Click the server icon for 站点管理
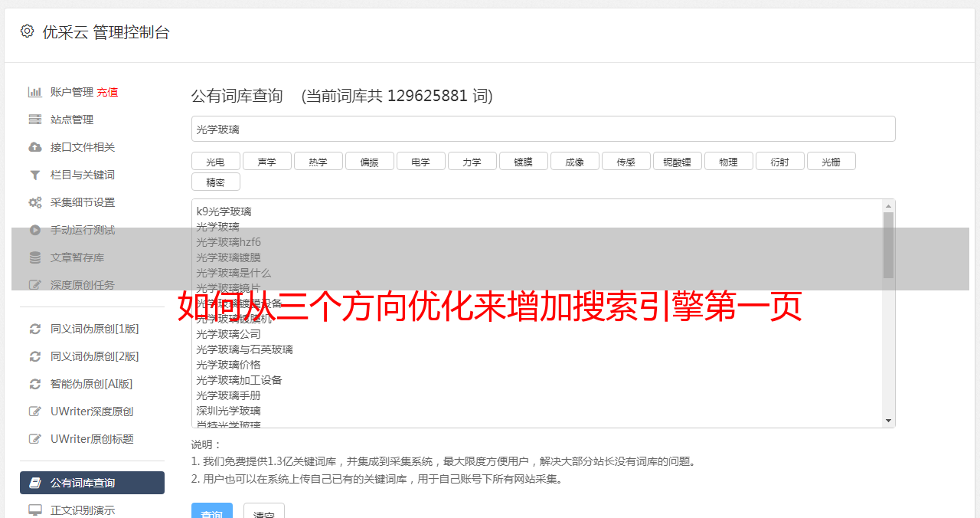 (34, 120)
